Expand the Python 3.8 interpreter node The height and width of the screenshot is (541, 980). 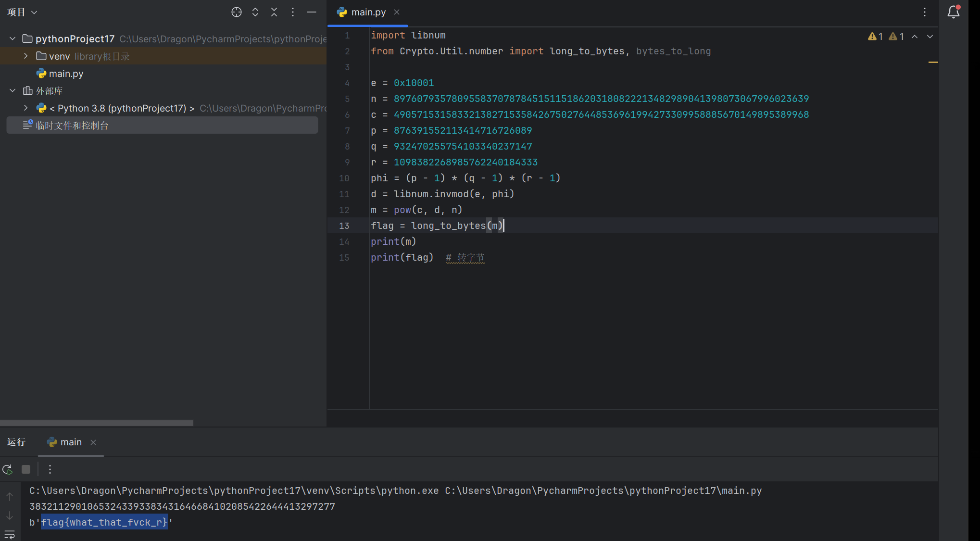[26, 108]
